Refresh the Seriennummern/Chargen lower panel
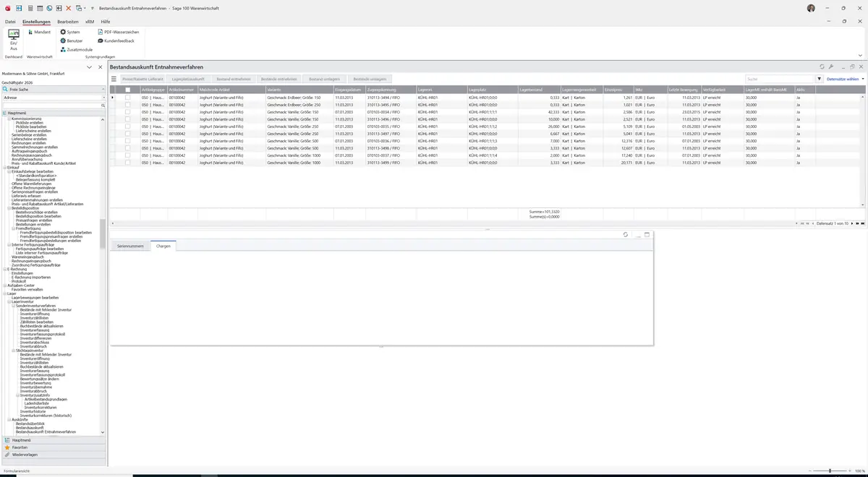Screen dimensions: 868x477 pyautogui.click(x=625, y=235)
